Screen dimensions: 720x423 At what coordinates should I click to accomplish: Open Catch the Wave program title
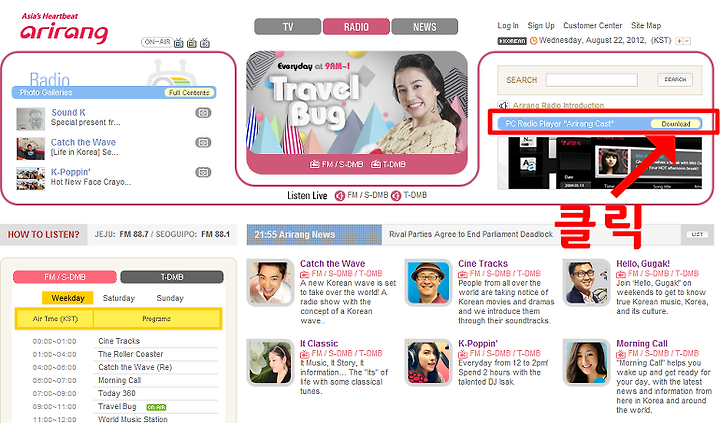pyautogui.click(x=332, y=264)
